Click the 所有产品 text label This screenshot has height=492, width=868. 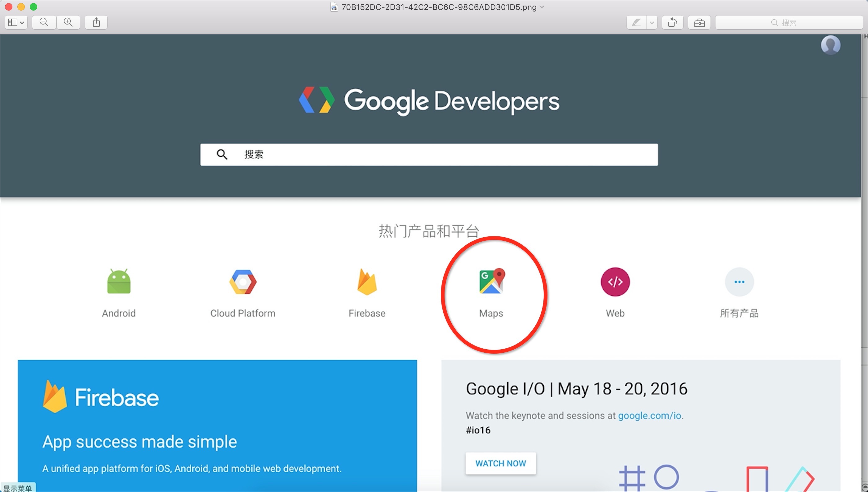pyautogui.click(x=739, y=313)
